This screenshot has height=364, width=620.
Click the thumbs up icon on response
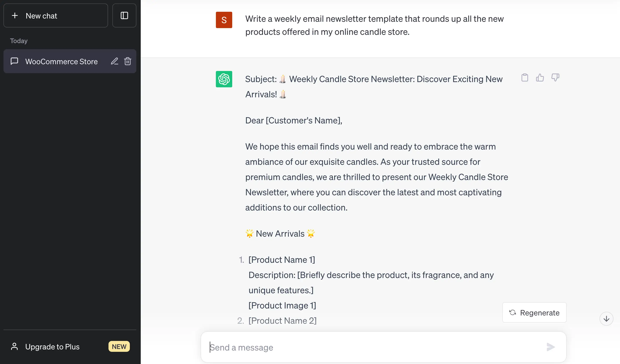540,77
